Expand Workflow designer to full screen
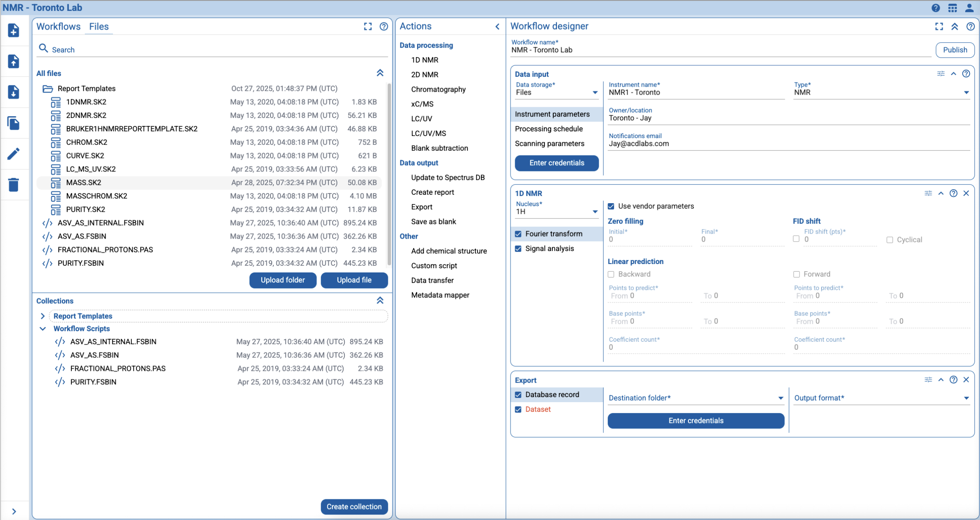 (x=939, y=26)
